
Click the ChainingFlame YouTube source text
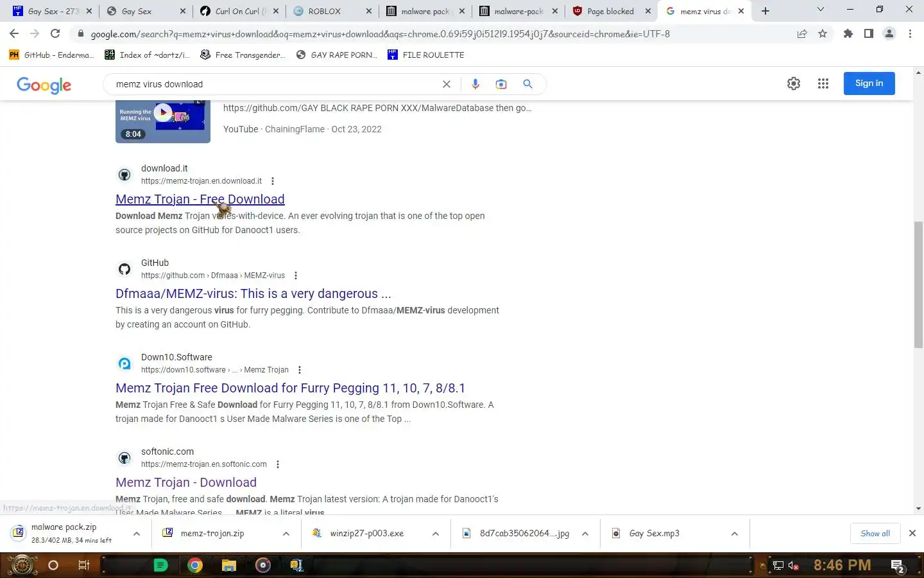[295, 129]
